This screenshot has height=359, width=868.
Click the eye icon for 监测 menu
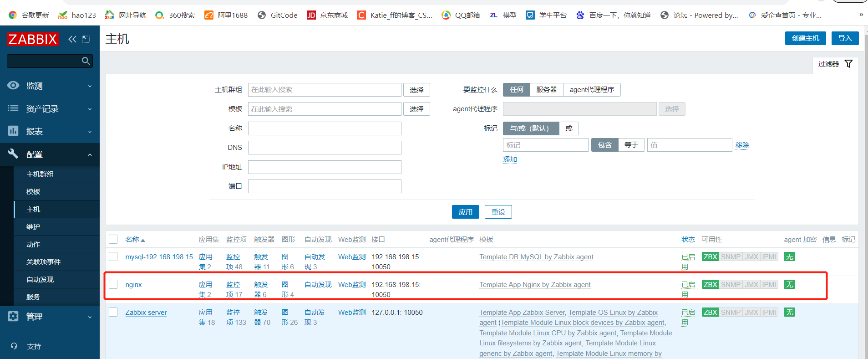tap(13, 85)
